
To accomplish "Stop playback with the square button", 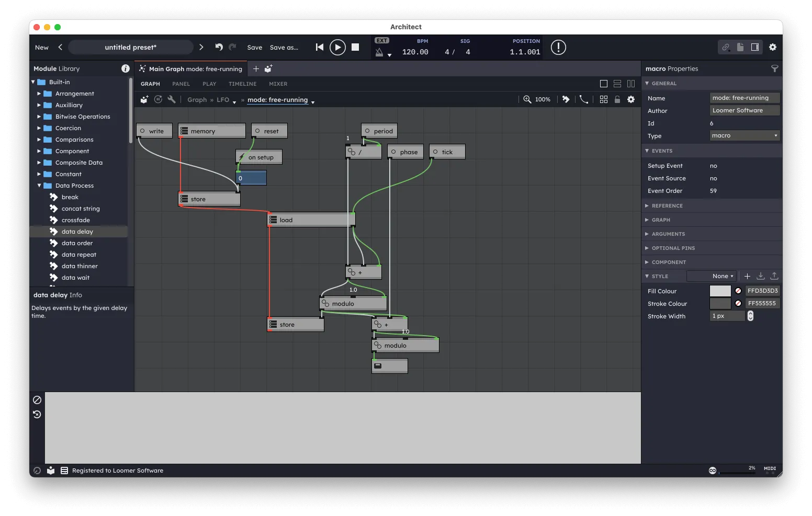I will coord(355,47).
